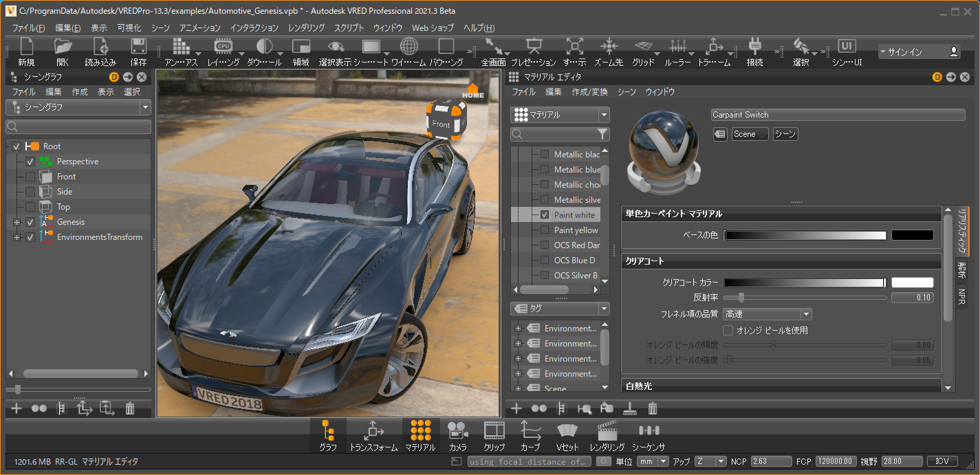Expand the EnvironmentsTransform tree node
The width and height of the screenshot is (980, 475).
pyautogui.click(x=17, y=237)
